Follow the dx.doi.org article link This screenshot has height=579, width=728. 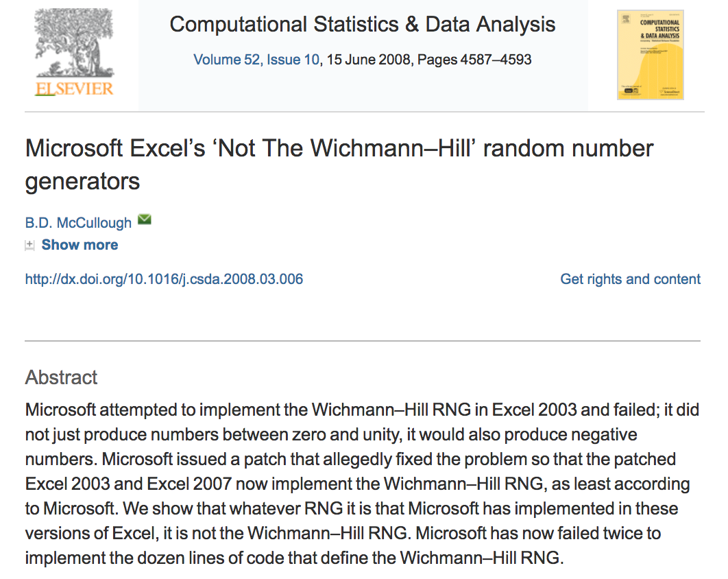[x=164, y=279]
